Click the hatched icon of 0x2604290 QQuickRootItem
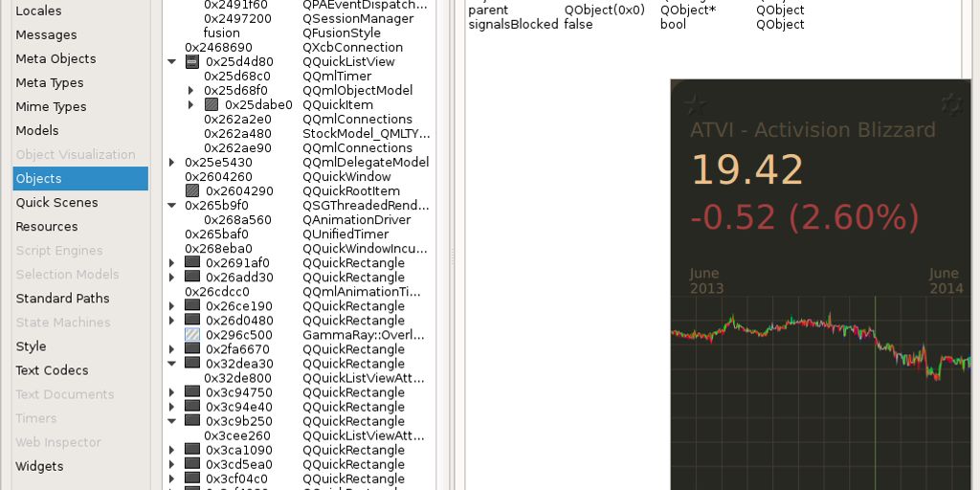This screenshot has width=980, height=490. coord(192,190)
